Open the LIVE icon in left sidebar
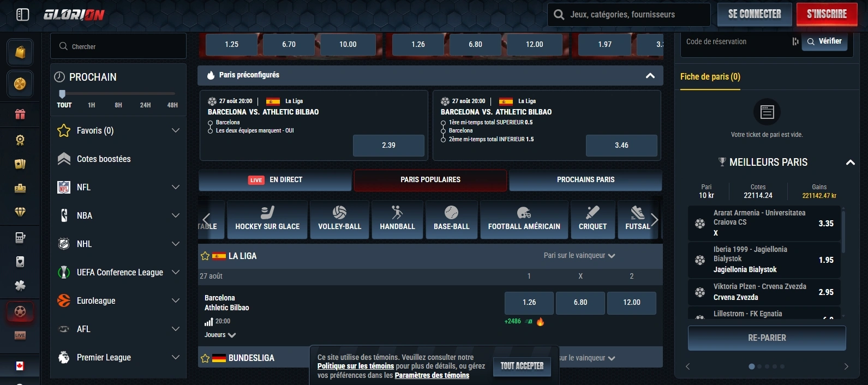Screen dimensions: 868x385 (x=20, y=335)
